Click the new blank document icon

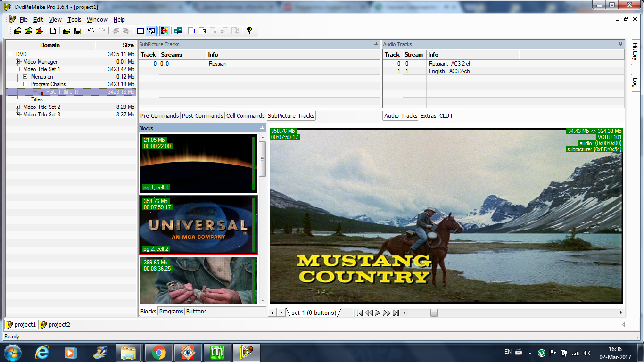[x=53, y=31]
